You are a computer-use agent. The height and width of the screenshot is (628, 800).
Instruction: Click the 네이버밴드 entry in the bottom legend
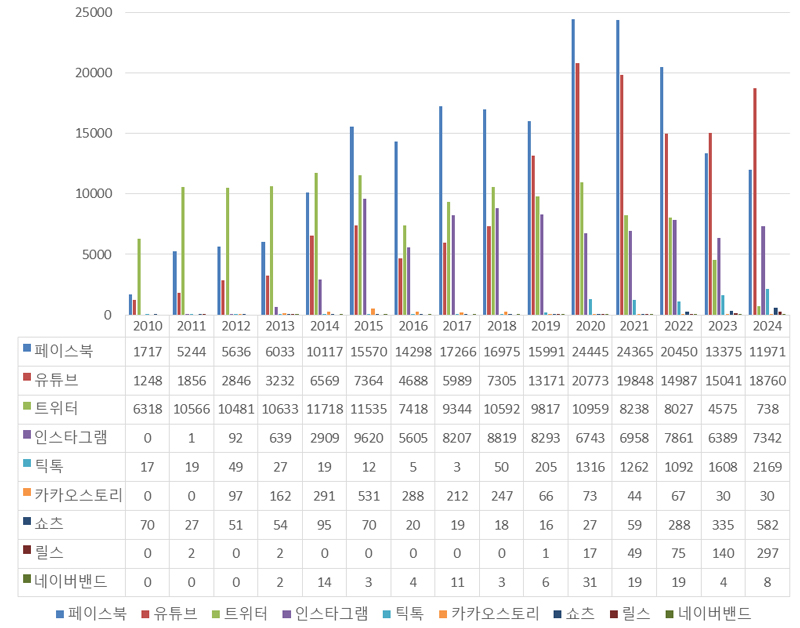point(714,614)
